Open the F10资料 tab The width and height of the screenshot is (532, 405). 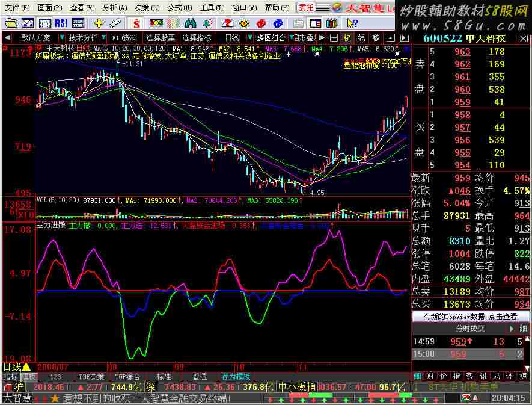tap(124, 38)
